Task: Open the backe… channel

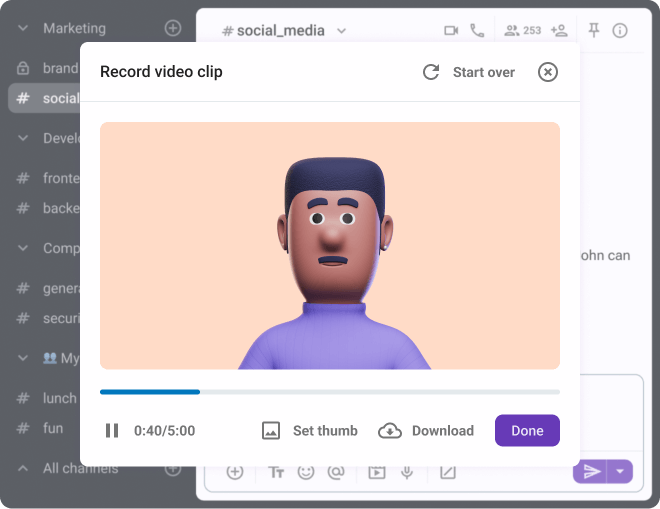Action: [47, 208]
